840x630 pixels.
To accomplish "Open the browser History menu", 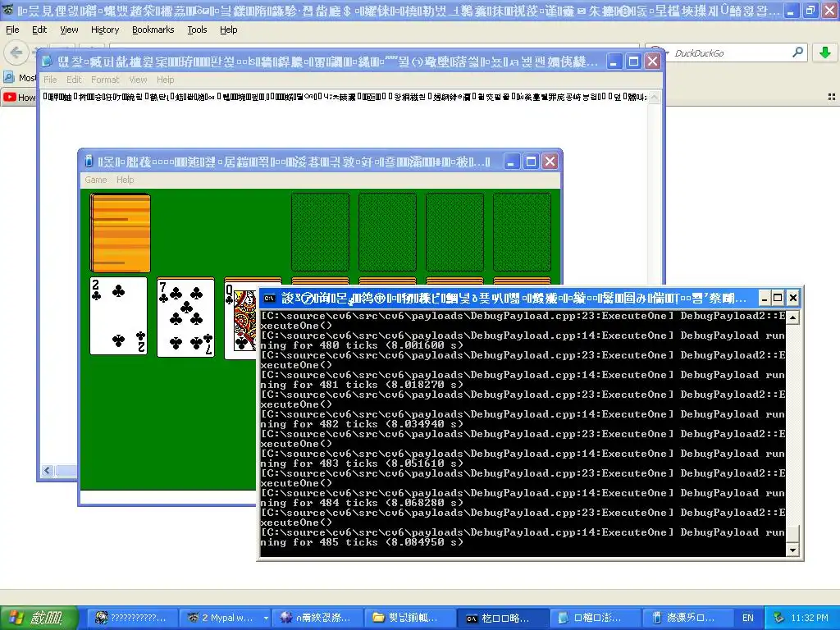I will coord(105,30).
